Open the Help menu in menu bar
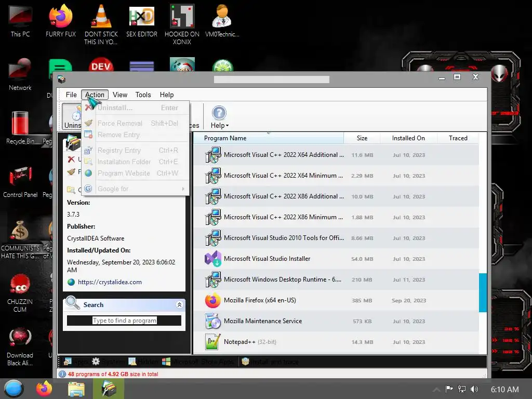This screenshot has width=532, height=399. click(x=167, y=95)
